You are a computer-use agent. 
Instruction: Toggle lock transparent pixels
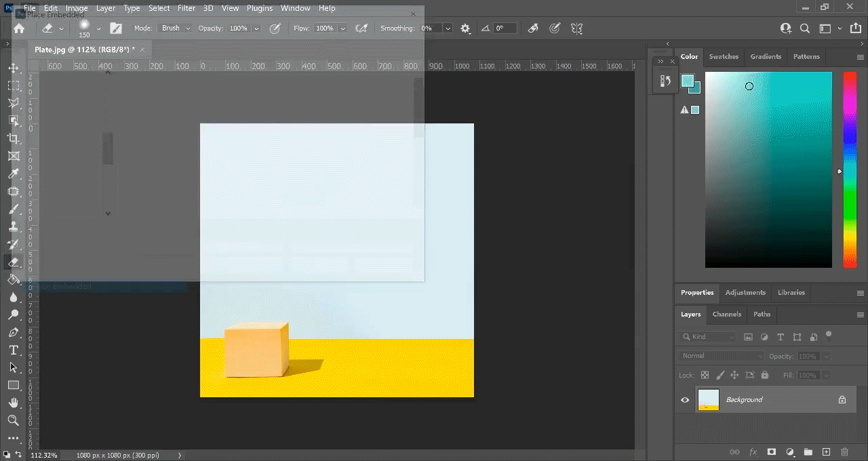click(x=705, y=375)
